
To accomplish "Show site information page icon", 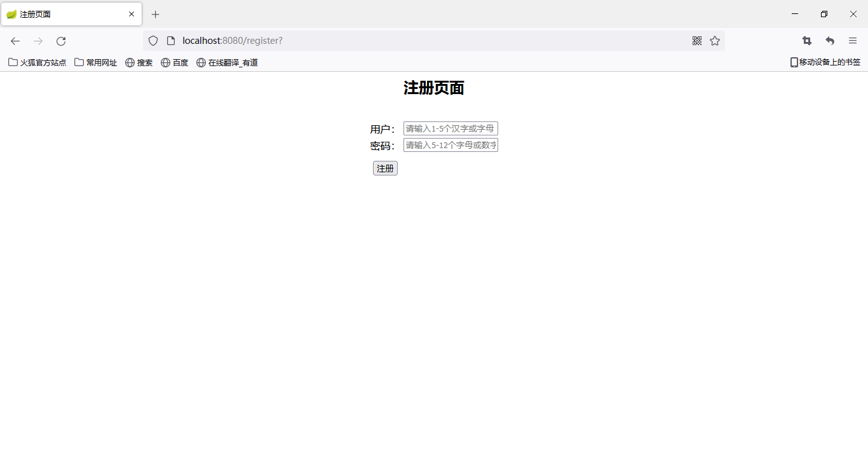I will (x=170, y=41).
